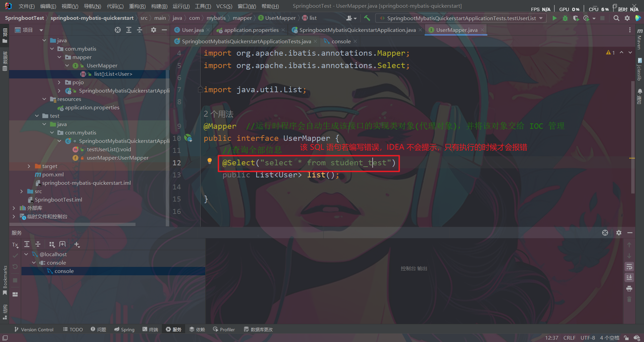Open run configuration dropdown
This screenshot has height=342, width=644.
tap(462, 18)
